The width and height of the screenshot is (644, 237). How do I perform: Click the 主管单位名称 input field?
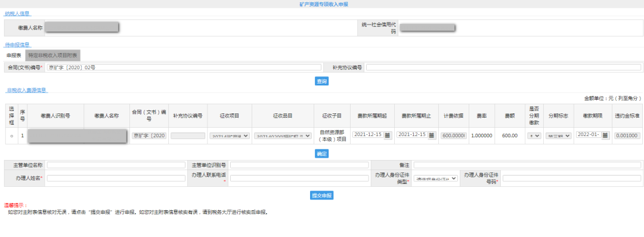(116, 165)
